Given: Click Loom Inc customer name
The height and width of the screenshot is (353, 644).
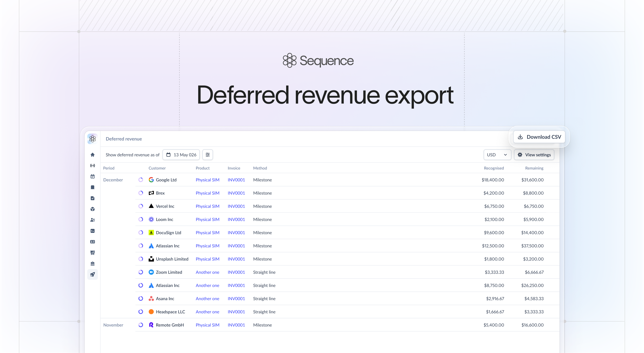Looking at the screenshot, I should [164, 219].
